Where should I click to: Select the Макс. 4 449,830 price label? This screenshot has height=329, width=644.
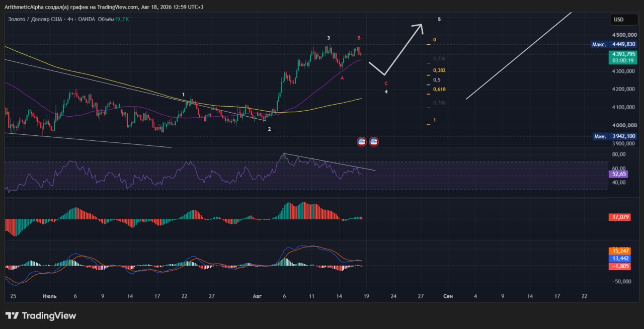click(614, 44)
